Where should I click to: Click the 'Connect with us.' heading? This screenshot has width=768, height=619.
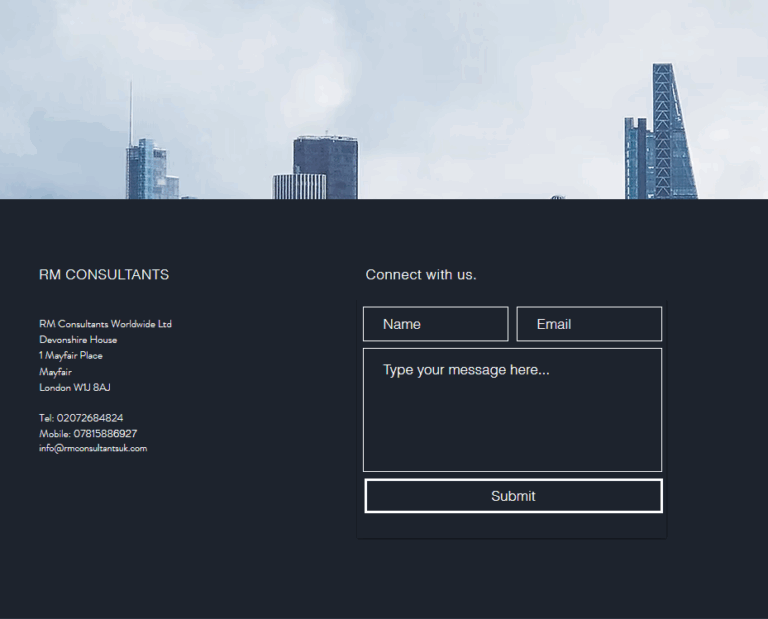(x=421, y=275)
